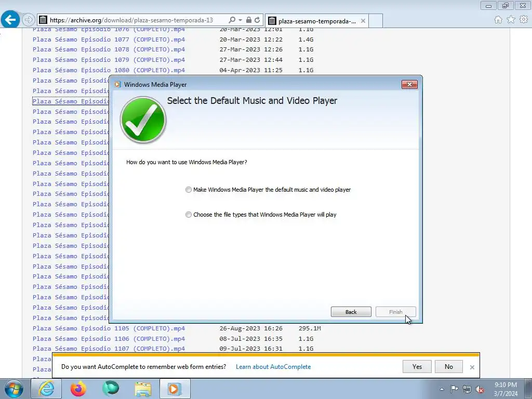Click the Back button in the dialog
The height and width of the screenshot is (399, 532).
[351, 312]
